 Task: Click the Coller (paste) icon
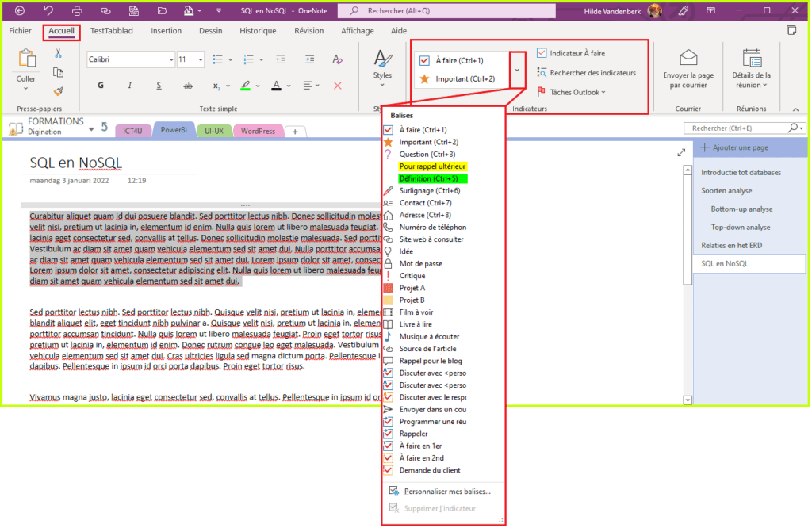coord(26,60)
